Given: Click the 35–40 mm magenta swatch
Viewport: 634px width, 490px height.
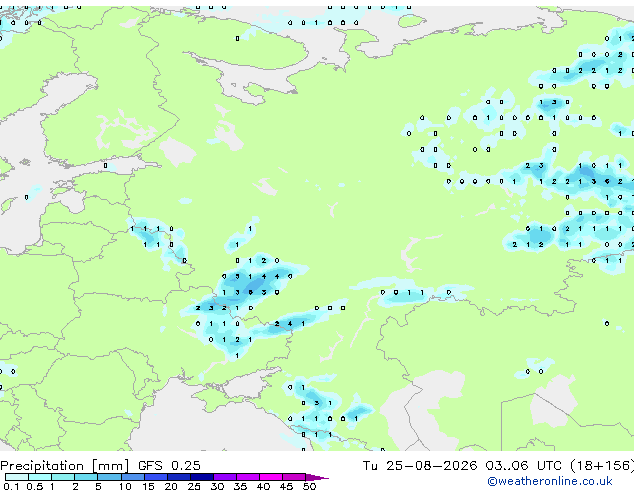Looking at the screenshot, I should [247, 477].
